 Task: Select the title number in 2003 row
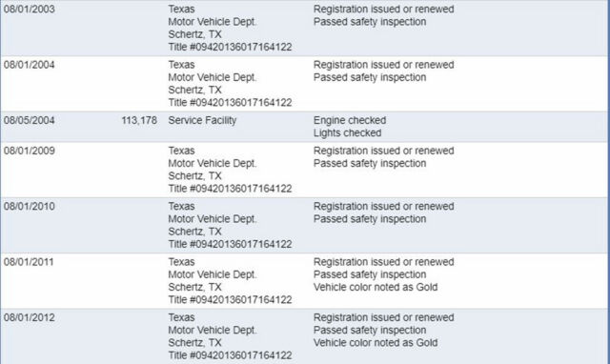[x=230, y=47]
